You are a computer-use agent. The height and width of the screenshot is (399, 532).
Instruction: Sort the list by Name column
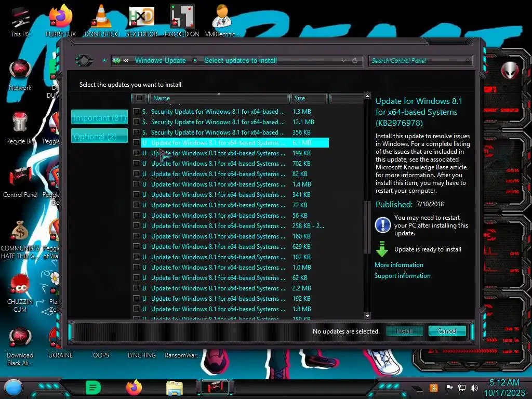[219, 98]
